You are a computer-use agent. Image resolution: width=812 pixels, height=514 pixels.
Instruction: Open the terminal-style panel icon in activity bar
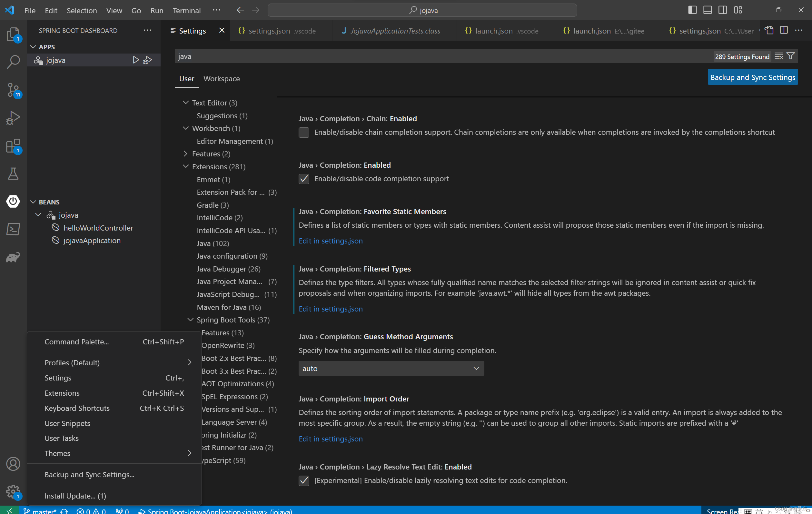[13, 229]
